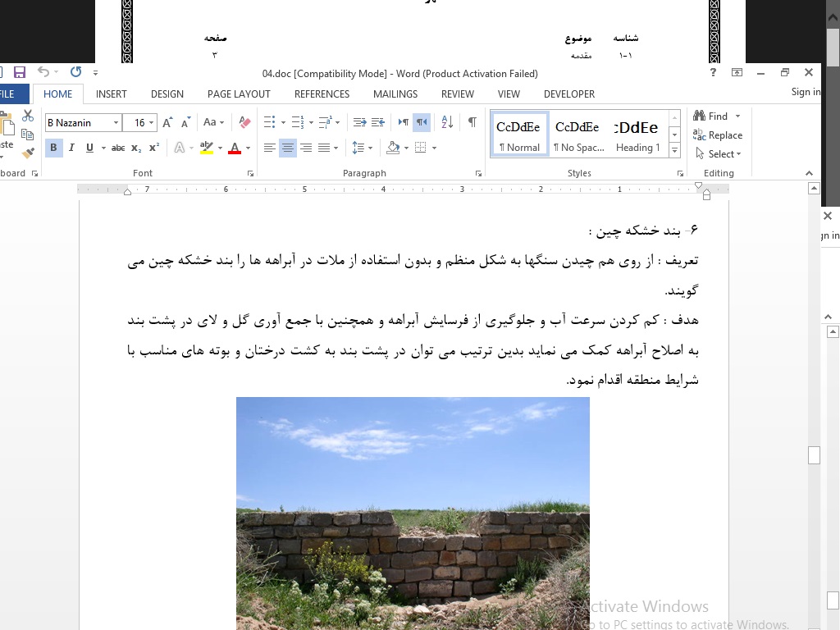Cut selection with the Scissors icon
840x630 pixels.
point(27,116)
